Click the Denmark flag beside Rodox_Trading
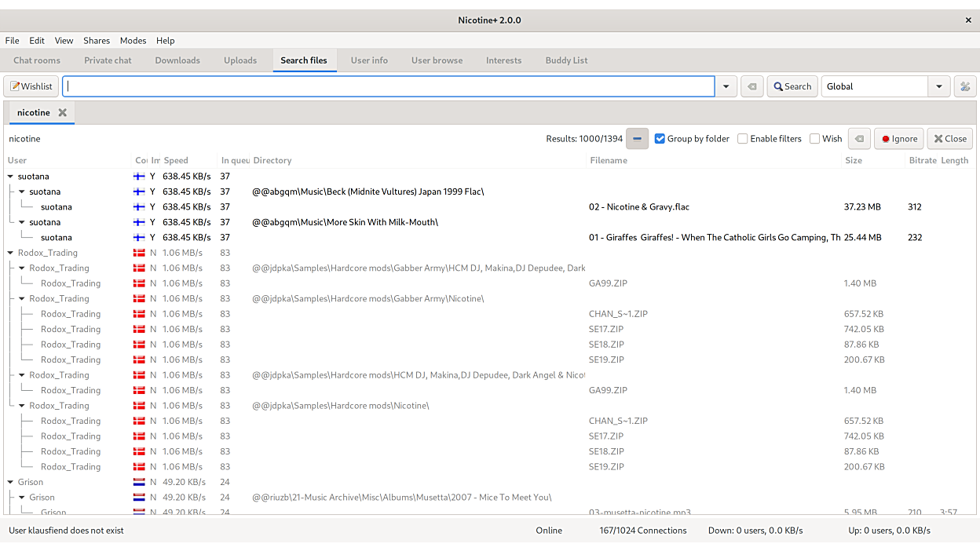The image size is (980, 551). click(140, 253)
